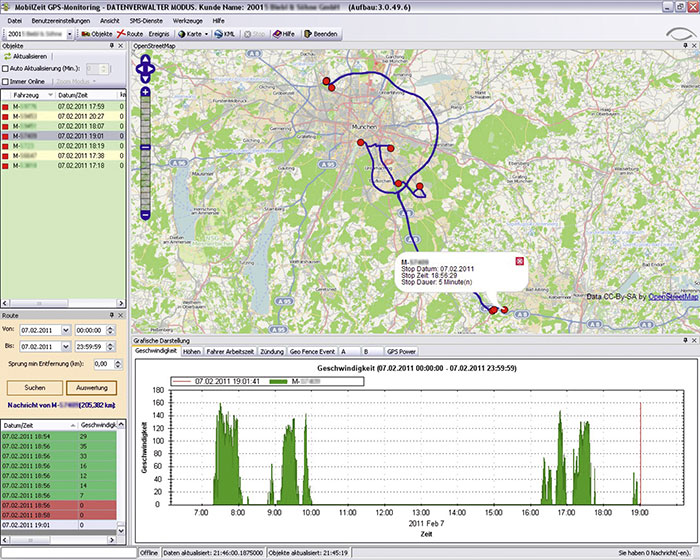Viewport: 700px width, 560px height.
Task: Open the Werkzeuge menu
Action: (x=188, y=21)
